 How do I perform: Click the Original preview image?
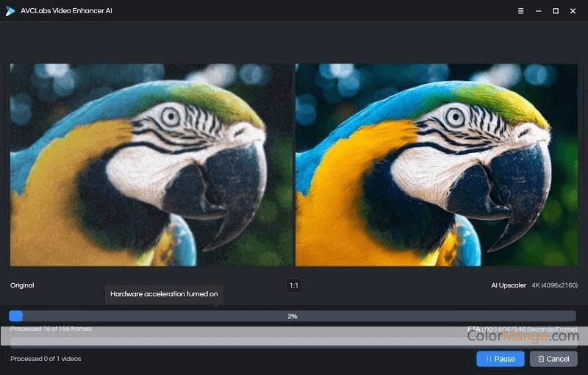(151, 164)
